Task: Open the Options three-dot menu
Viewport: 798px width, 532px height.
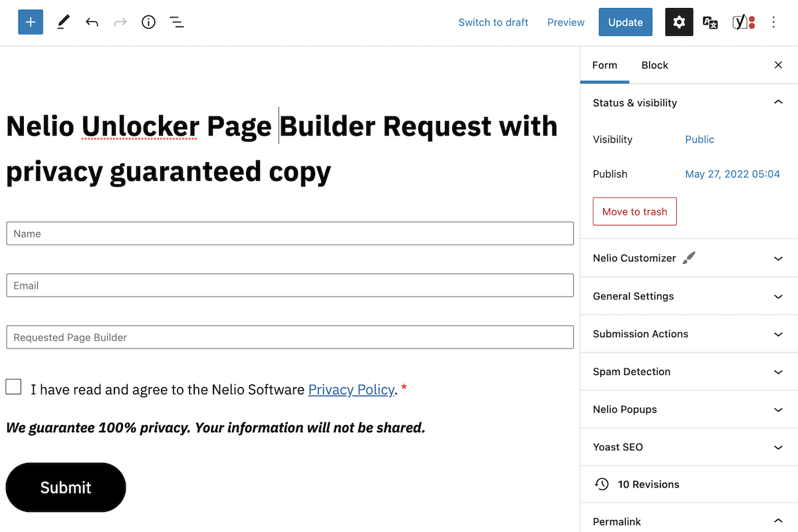Action: pyautogui.click(x=773, y=22)
